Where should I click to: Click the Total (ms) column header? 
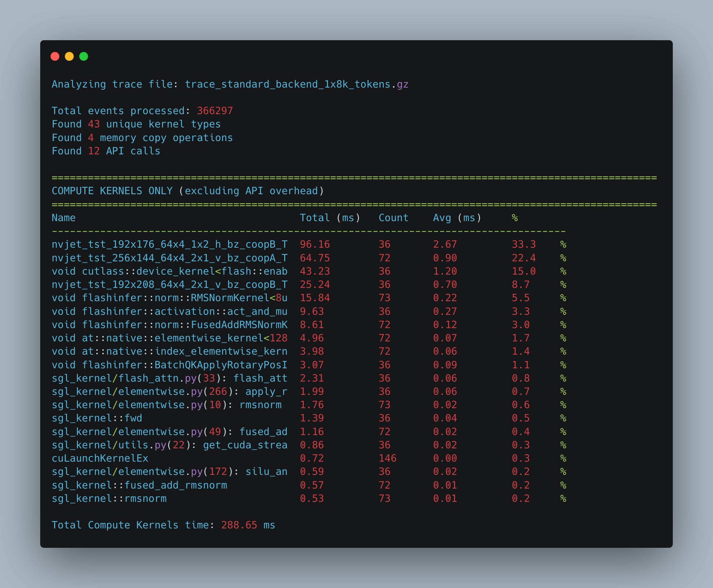(330, 218)
